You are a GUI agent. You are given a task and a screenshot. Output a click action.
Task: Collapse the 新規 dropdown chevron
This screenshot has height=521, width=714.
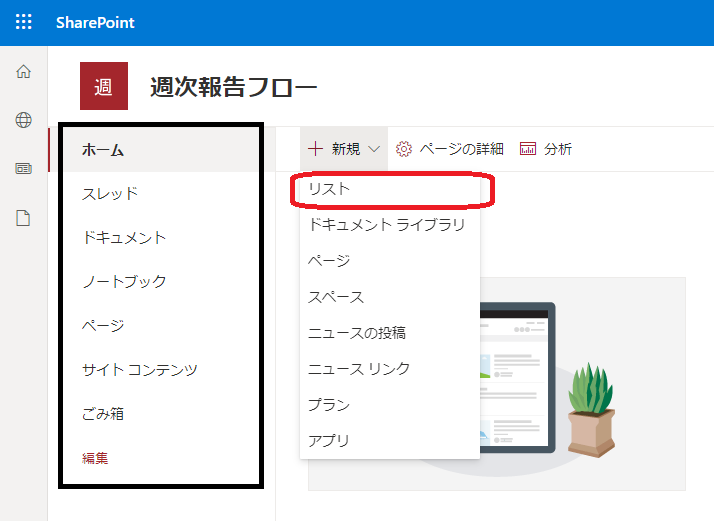374,149
